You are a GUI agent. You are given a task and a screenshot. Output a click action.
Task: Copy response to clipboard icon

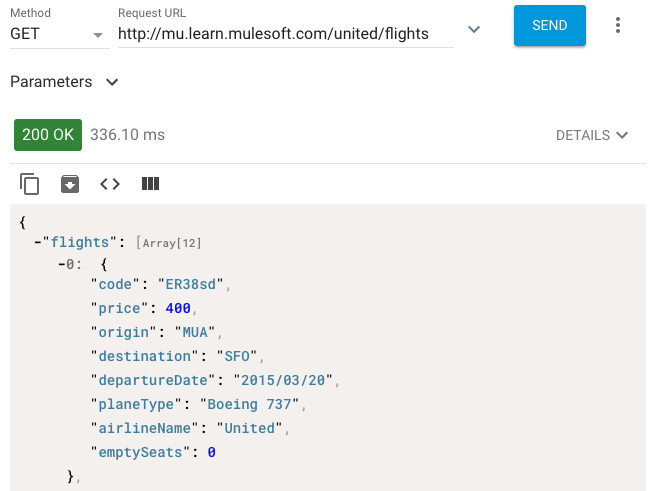click(x=29, y=184)
